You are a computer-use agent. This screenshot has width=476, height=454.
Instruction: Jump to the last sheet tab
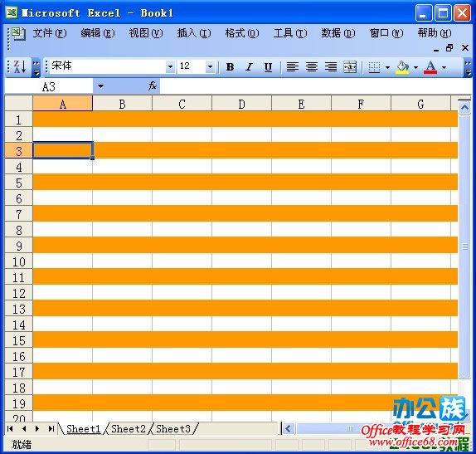click(x=51, y=429)
